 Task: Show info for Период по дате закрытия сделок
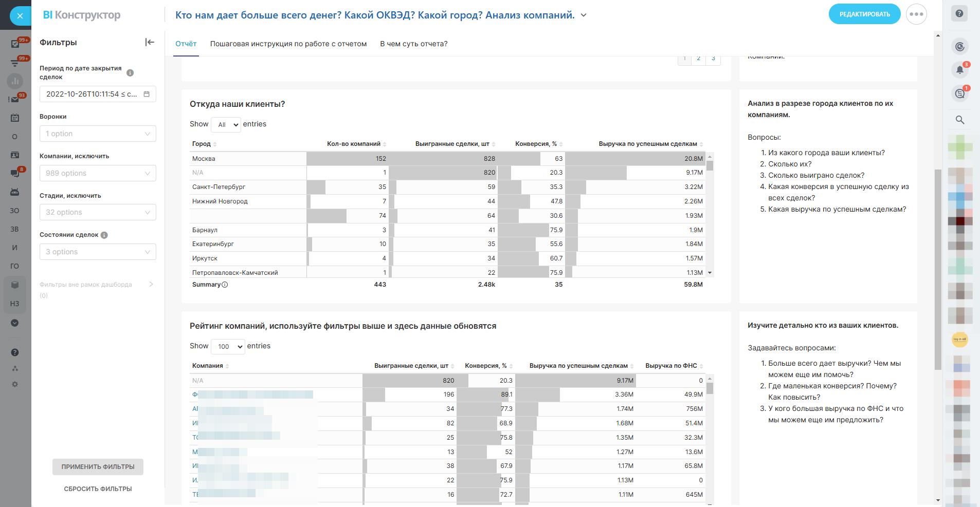130,73
